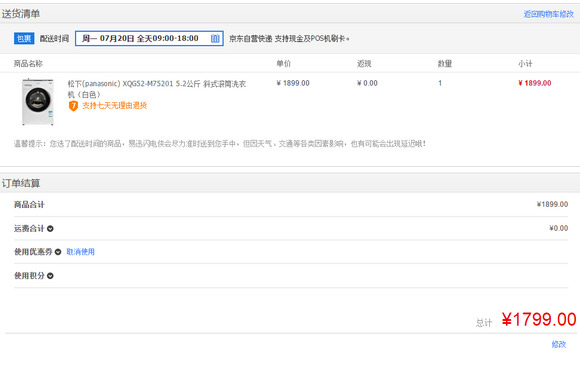Click the orange 7-day return shield icon
The width and height of the screenshot is (580, 386).
tap(73, 106)
